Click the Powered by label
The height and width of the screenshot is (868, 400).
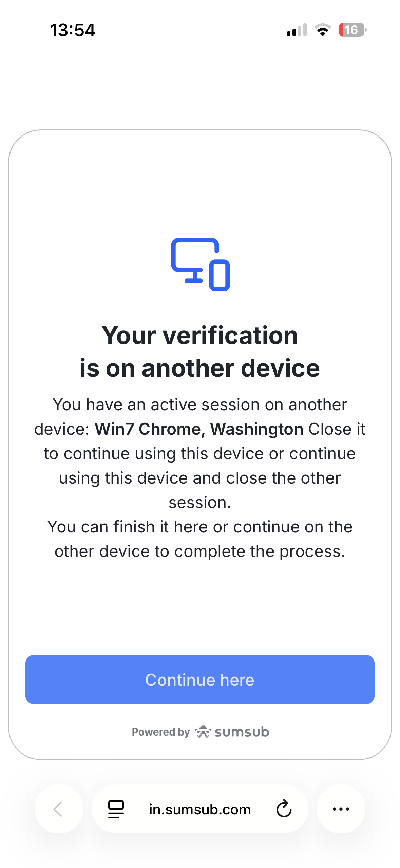pyautogui.click(x=160, y=732)
